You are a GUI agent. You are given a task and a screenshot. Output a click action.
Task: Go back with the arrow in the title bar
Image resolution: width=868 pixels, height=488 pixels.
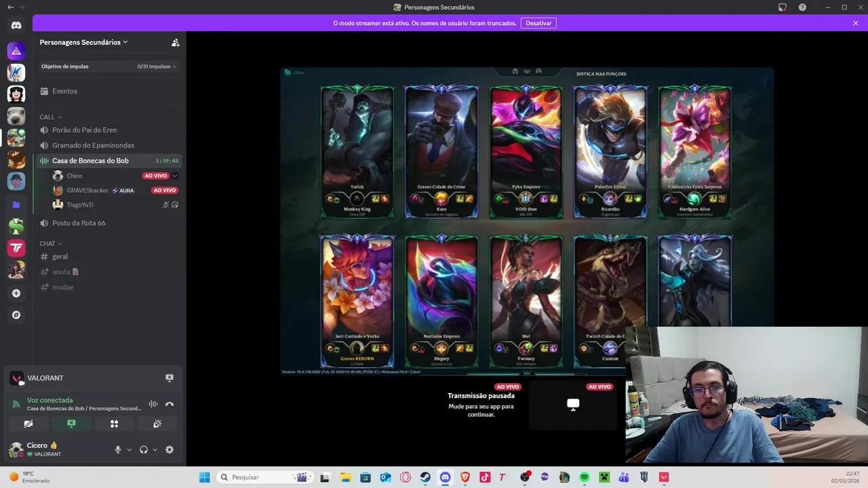10,7
